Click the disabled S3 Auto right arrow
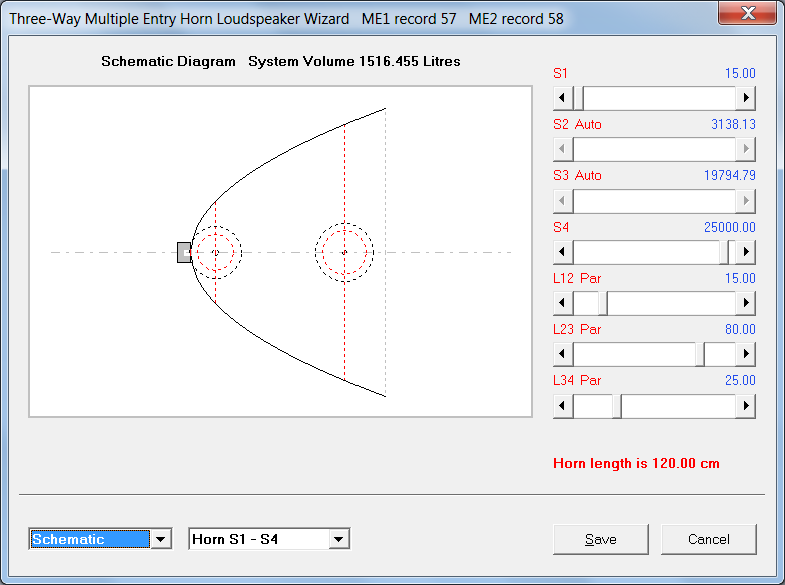 (745, 201)
